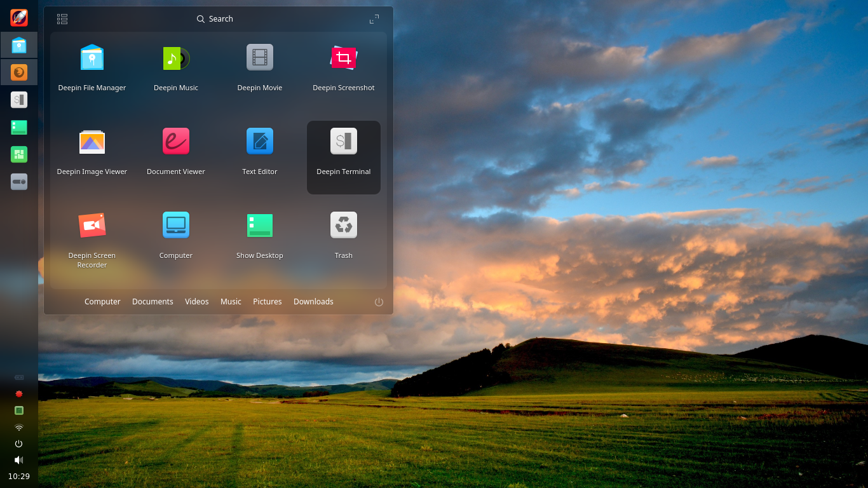Viewport: 868px width, 488px height.
Task: Toggle launcher fullscreen mode
Action: (x=374, y=18)
